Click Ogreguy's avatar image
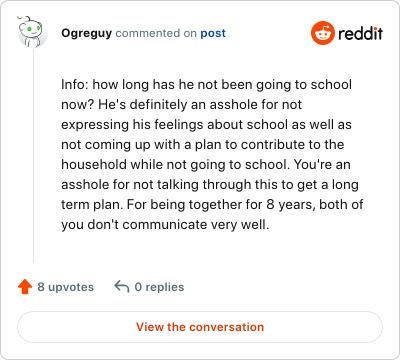This screenshot has height=360, width=400. 32,31
